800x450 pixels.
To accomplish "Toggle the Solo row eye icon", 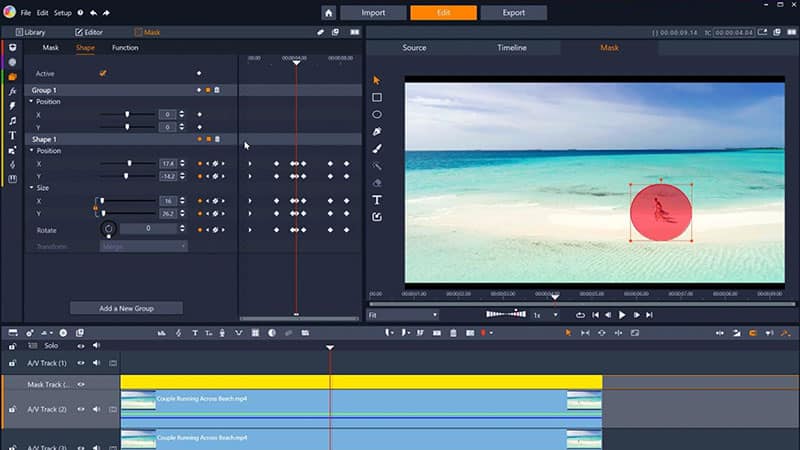I will pos(81,346).
